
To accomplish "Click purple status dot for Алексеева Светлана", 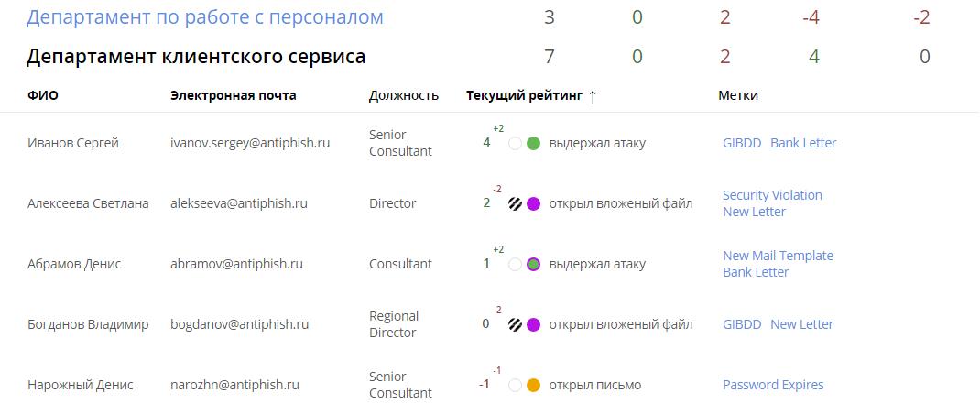I will pyautogui.click(x=533, y=203).
